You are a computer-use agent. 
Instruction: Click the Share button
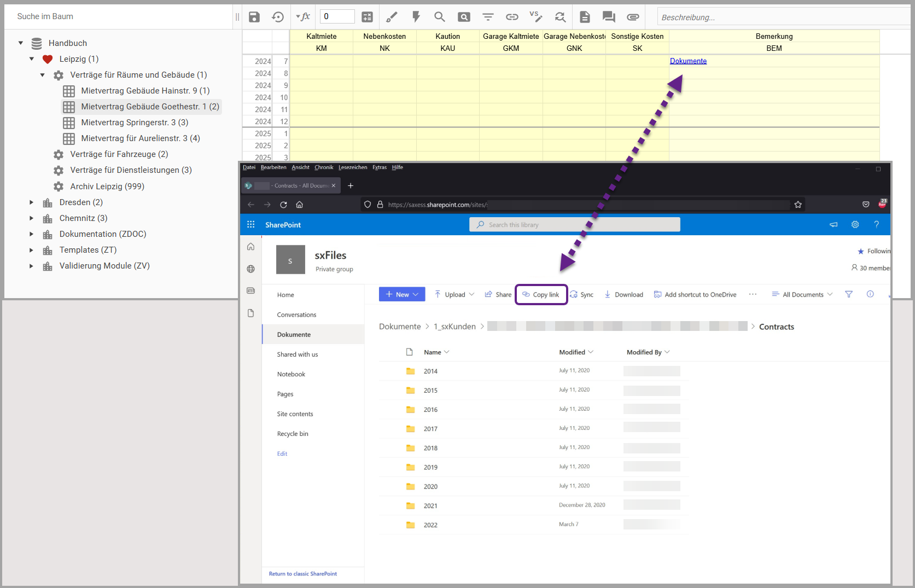click(498, 294)
